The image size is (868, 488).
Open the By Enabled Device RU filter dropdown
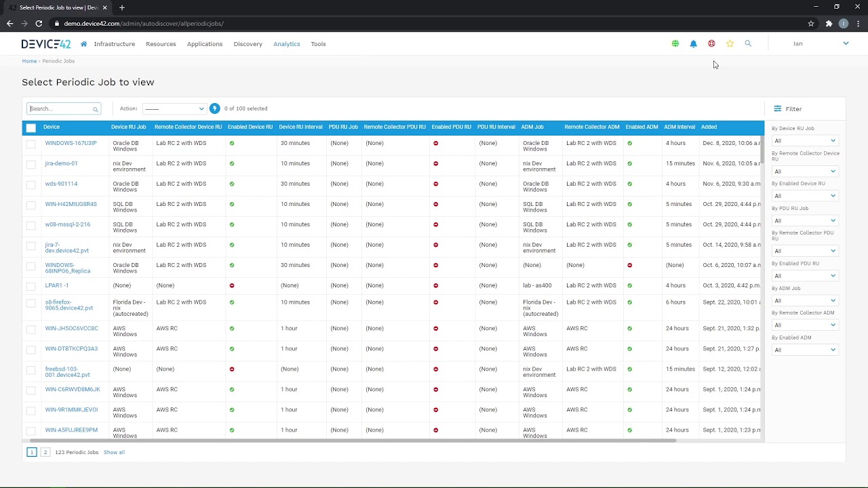[x=805, y=196]
